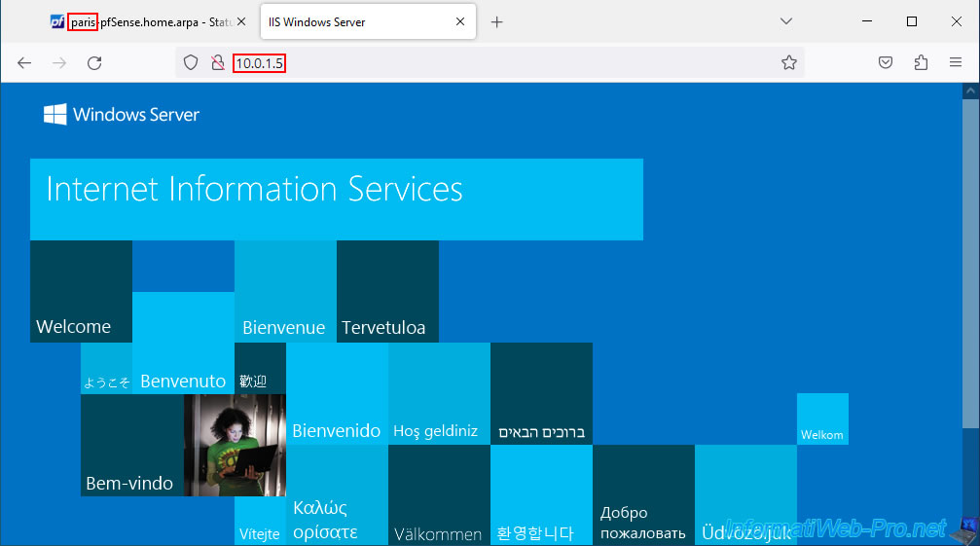This screenshot has width=980, height=546.
Task: Click the Japanese ようこそ tile
Action: [106, 368]
